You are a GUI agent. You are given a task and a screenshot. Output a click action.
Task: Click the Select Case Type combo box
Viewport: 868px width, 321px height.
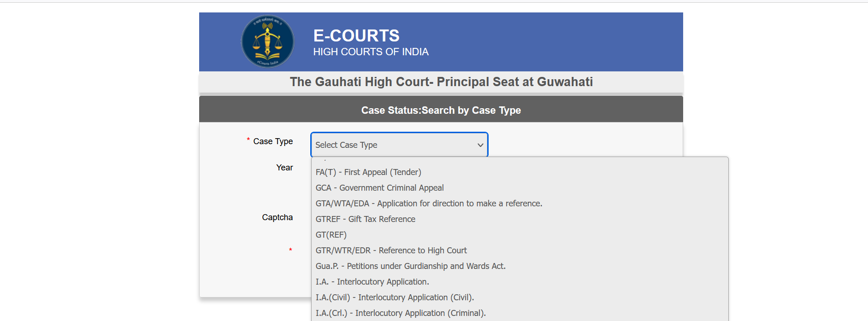click(x=399, y=145)
